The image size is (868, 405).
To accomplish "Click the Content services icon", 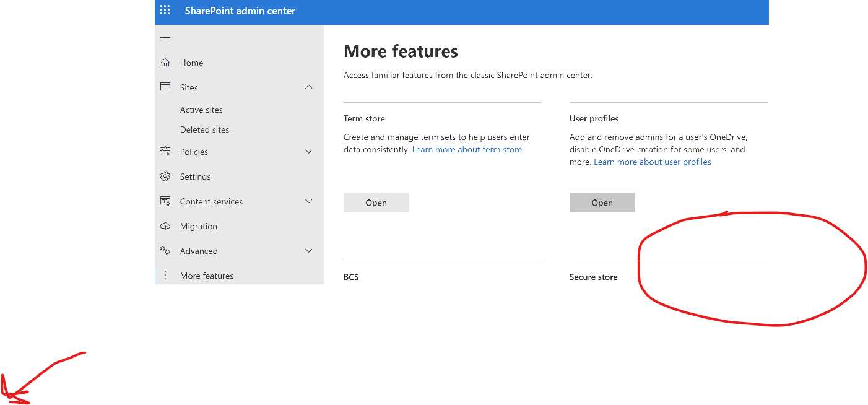I will 165,201.
